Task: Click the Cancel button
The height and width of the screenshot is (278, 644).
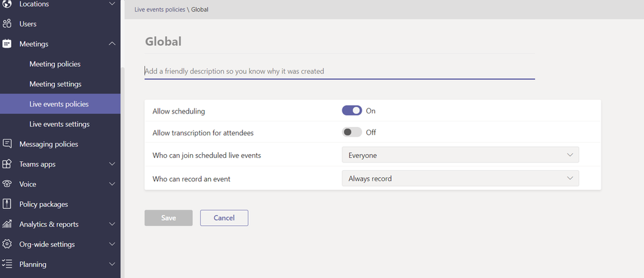Action: [x=224, y=218]
